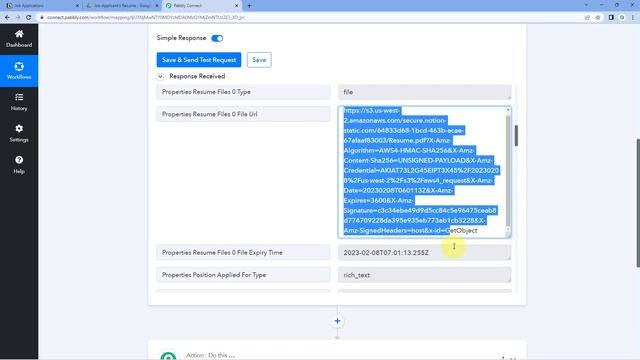
Task: Open Help in the sidebar
Action: 19,165
